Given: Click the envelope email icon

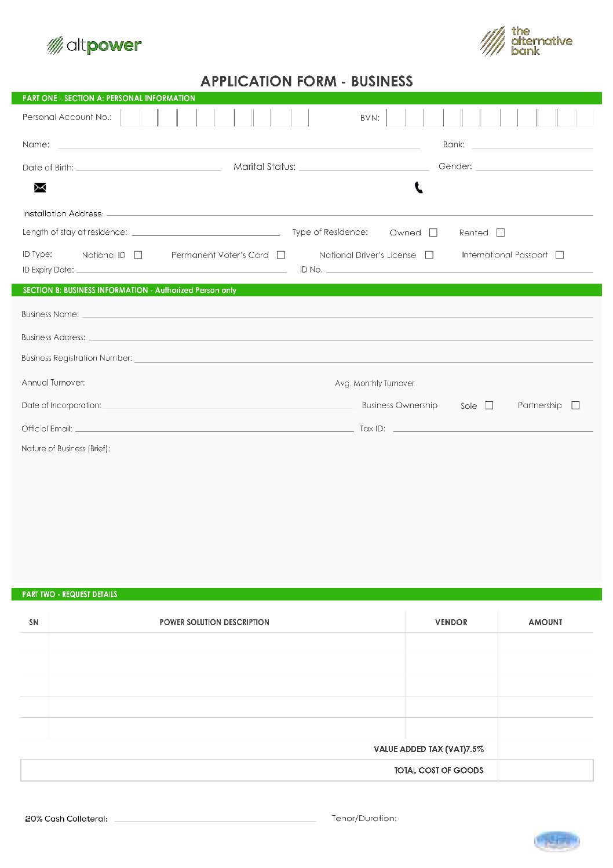Looking at the screenshot, I should click(40, 188).
